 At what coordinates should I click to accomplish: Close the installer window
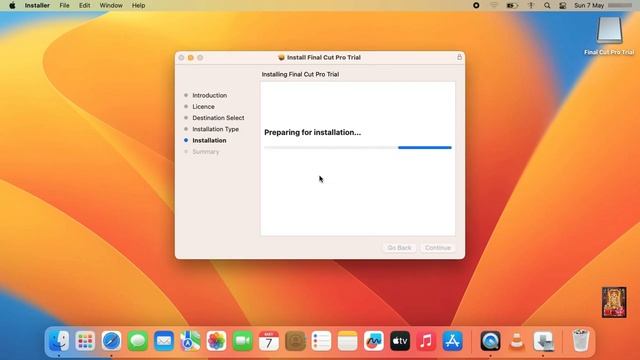pos(181,58)
